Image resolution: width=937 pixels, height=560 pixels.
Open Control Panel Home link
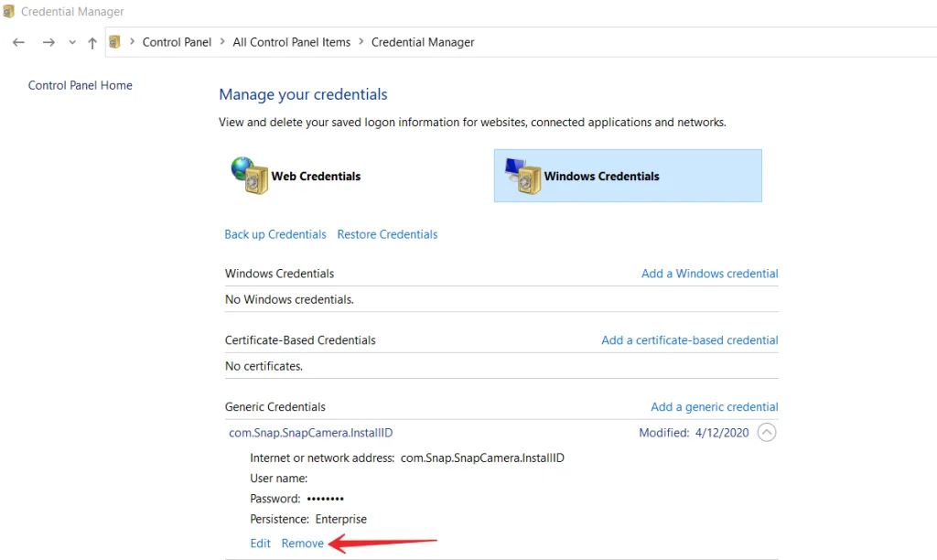click(x=81, y=85)
